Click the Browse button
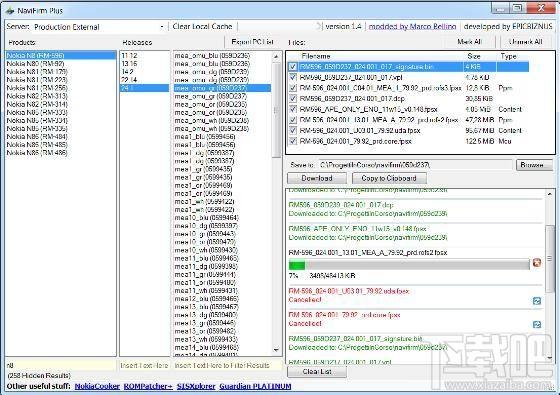Viewport: 560px width, 395px height. click(x=534, y=165)
